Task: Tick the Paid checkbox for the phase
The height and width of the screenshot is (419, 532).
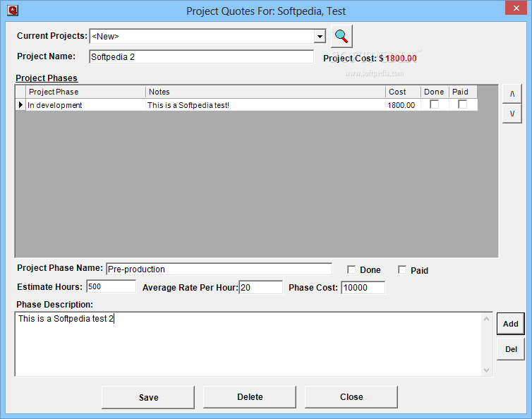Action: click(402, 269)
